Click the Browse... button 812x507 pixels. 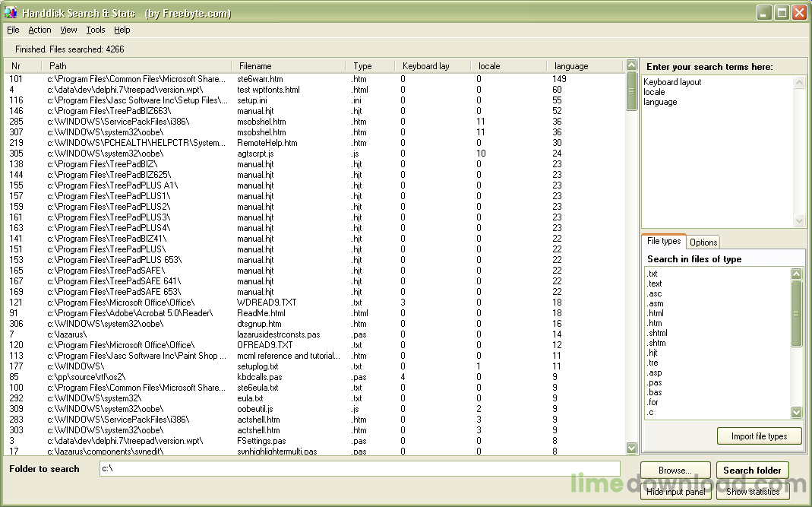pos(675,471)
